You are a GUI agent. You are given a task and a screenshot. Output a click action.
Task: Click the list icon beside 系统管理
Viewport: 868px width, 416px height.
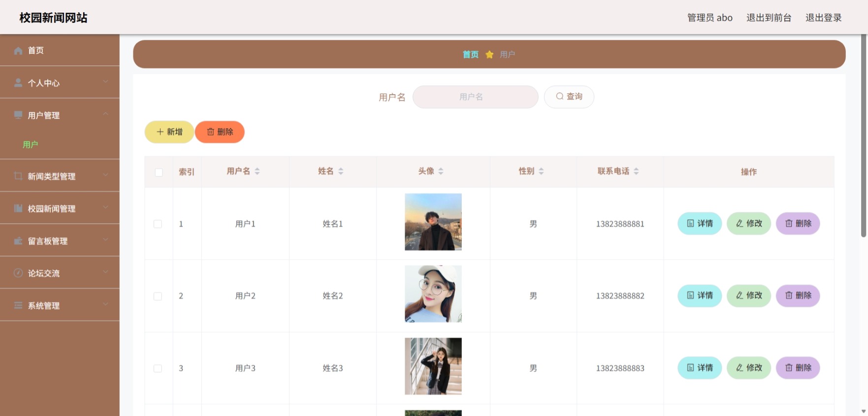[18, 306]
